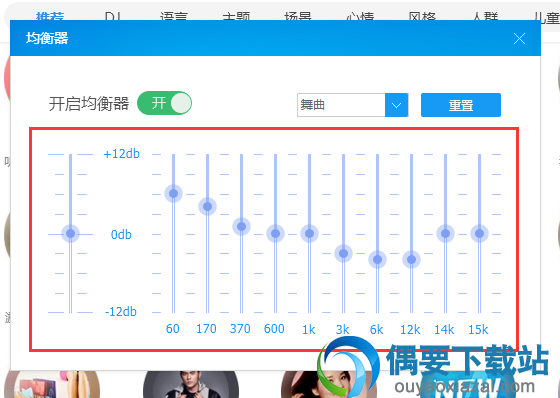This screenshot has height=398, width=560.
Task: Close the 均衡器 dialog
Action: click(x=519, y=38)
